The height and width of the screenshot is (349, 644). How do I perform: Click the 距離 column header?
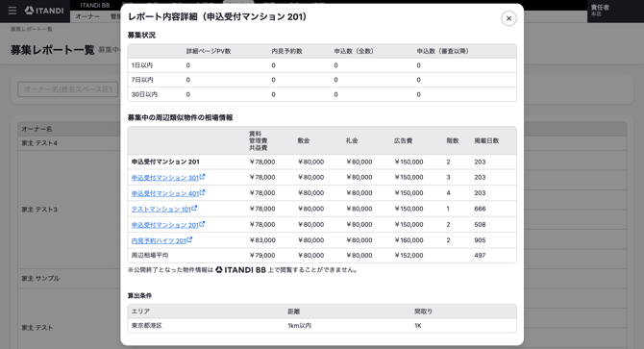(294, 312)
